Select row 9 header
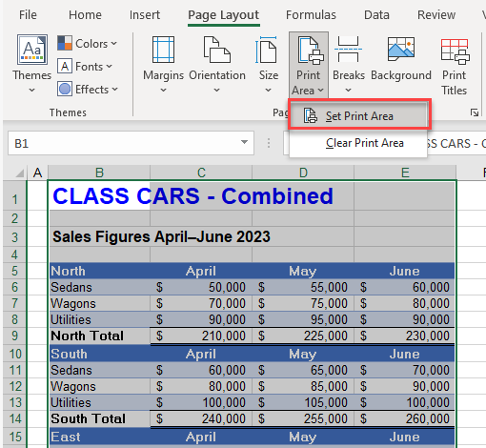Screen dimensions: 486x448 tap(14, 336)
